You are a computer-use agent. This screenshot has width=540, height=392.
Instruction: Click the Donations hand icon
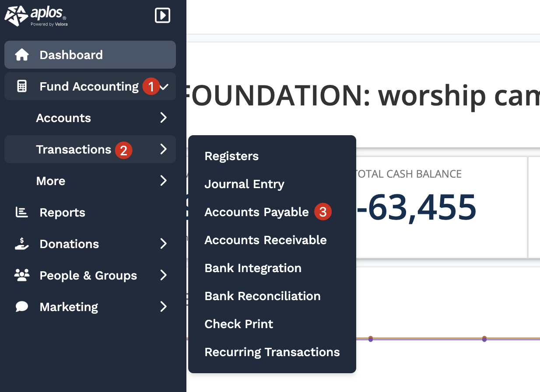coord(21,244)
